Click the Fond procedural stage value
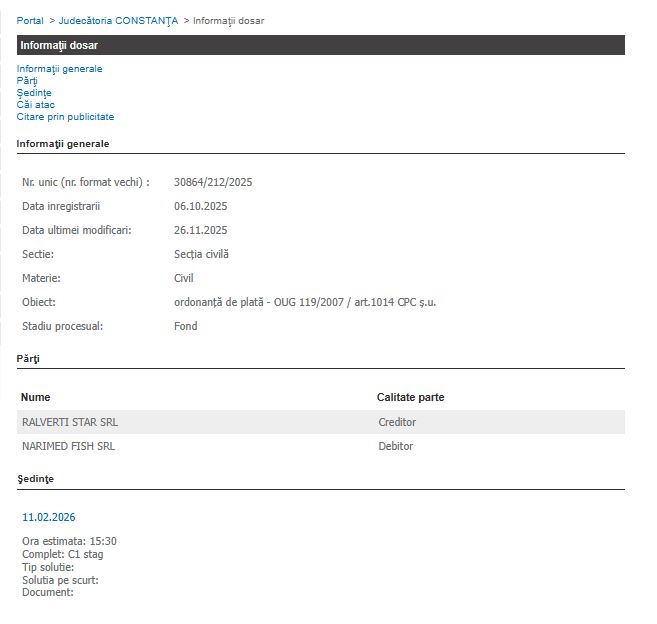Screen dimensions: 657x624 point(186,326)
